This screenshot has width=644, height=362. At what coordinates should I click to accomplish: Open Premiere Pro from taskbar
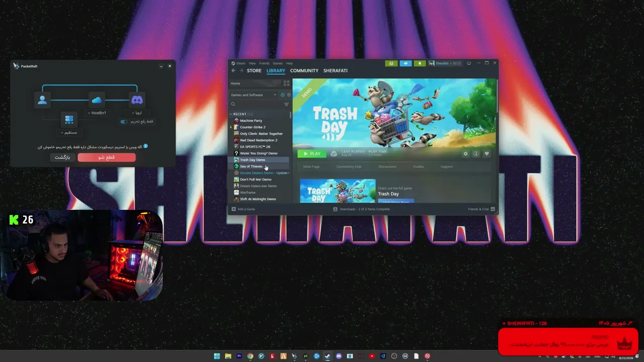click(x=239, y=356)
